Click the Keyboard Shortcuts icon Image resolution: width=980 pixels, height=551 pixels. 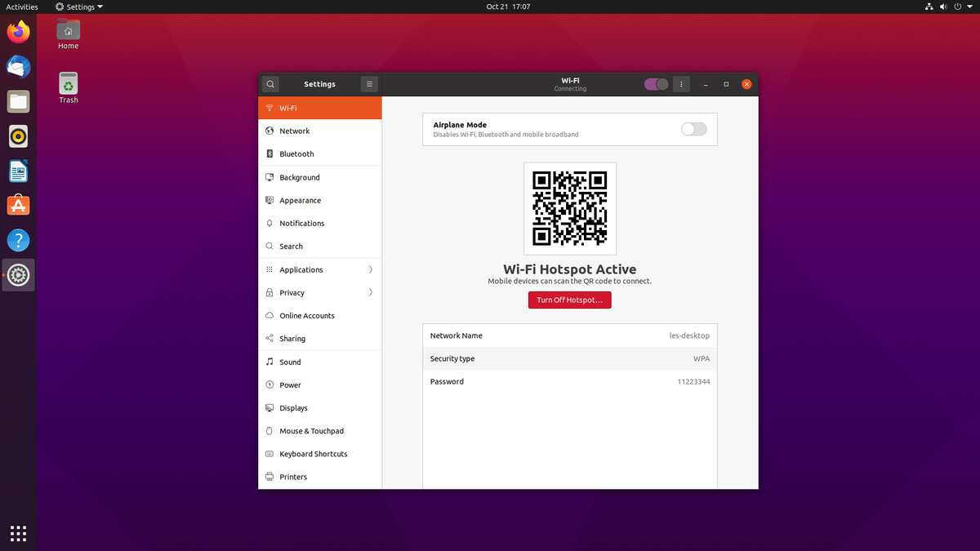[x=269, y=454]
